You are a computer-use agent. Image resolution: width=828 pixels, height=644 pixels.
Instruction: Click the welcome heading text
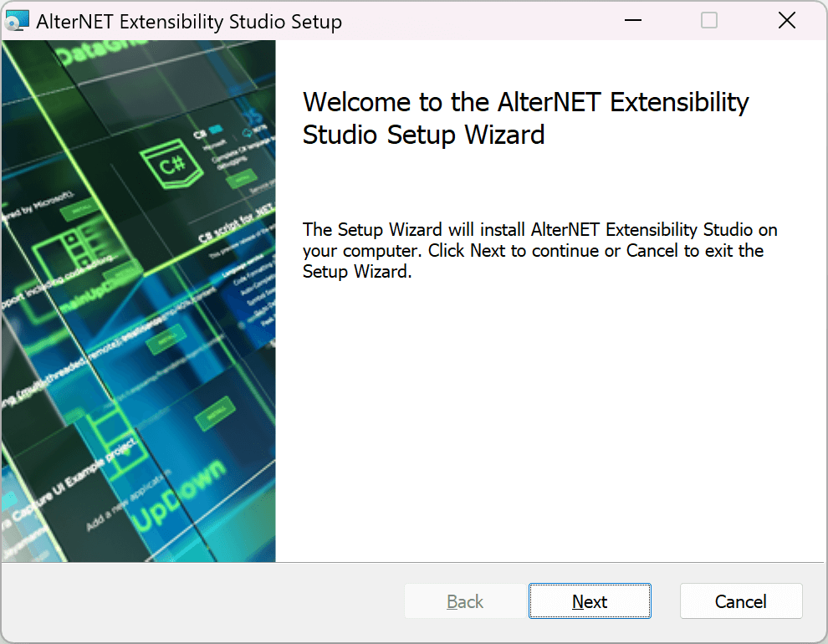click(526, 118)
